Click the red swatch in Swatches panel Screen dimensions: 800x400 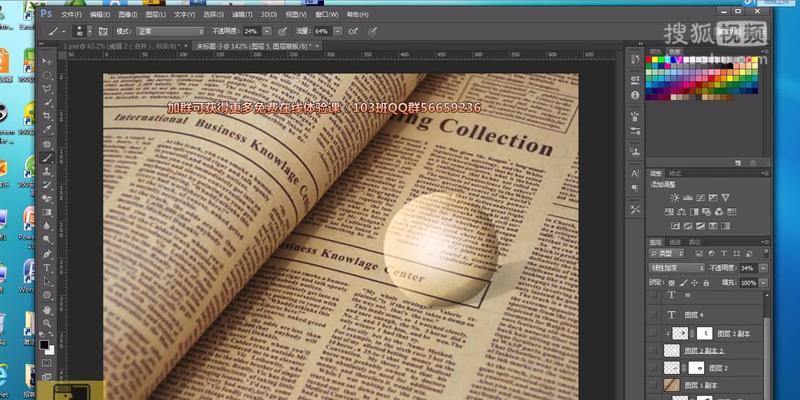(x=649, y=60)
